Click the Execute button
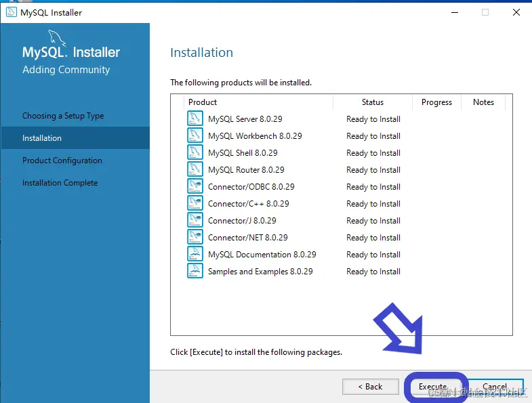 436,387
